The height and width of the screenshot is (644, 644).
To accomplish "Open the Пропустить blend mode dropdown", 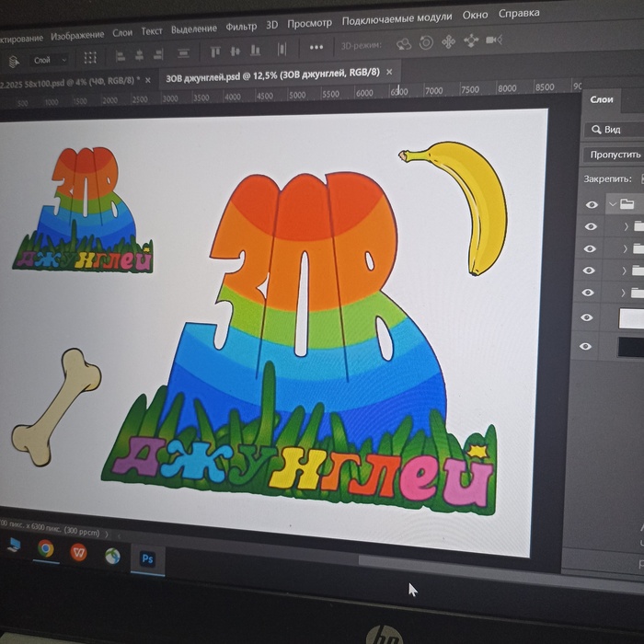I will [x=614, y=155].
